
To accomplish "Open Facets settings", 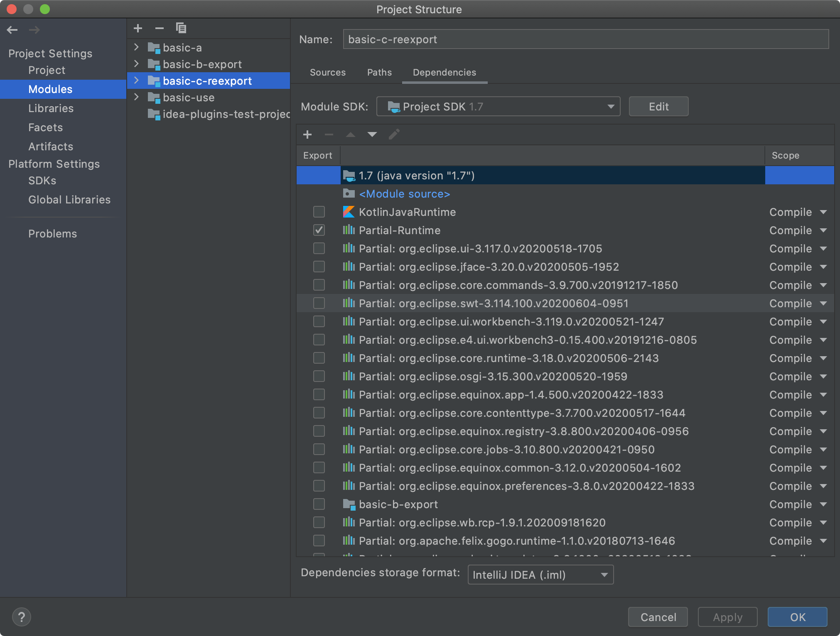I will pyautogui.click(x=46, y=127).
